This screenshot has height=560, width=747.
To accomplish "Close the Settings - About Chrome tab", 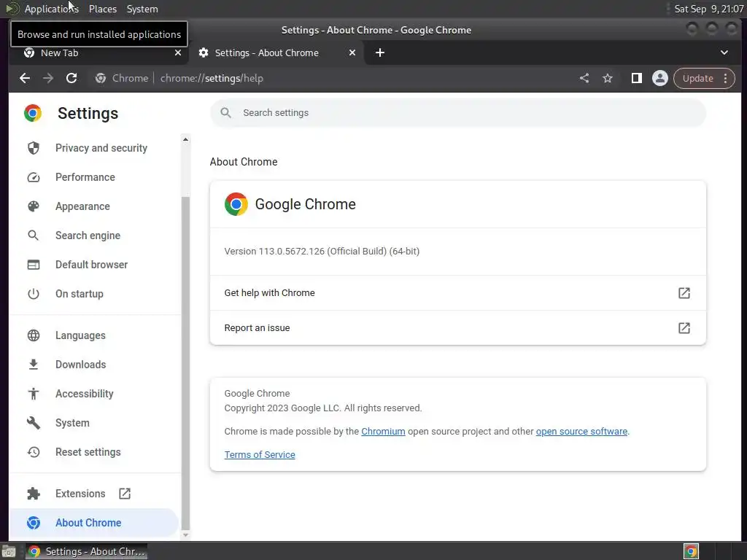I will (352, 52).
